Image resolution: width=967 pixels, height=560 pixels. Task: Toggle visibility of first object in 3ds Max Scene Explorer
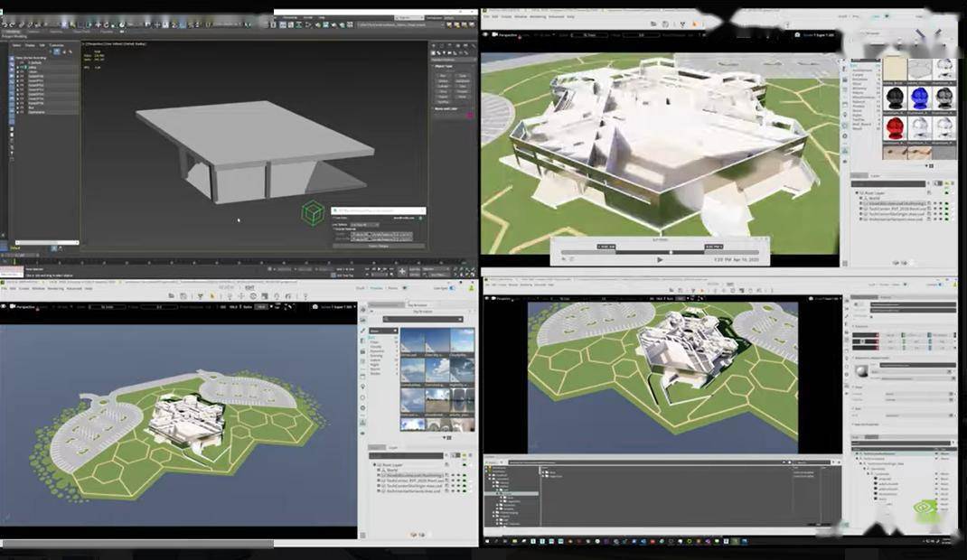coord(15,62)
